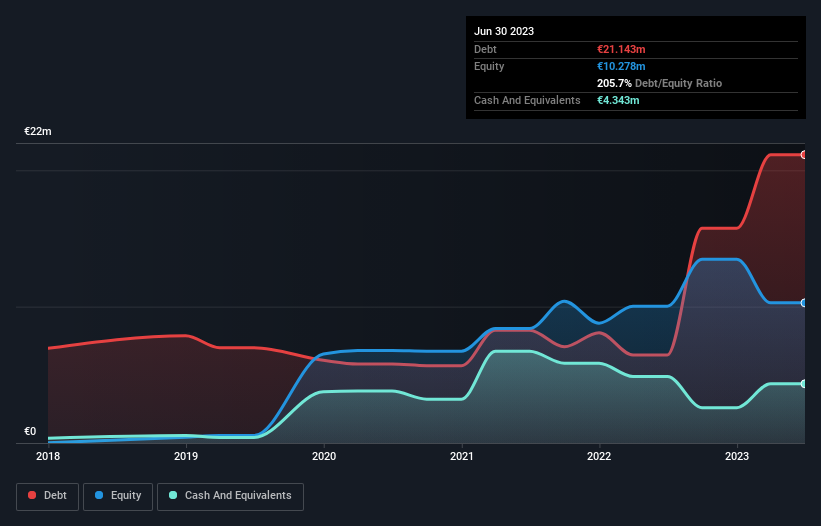Viewport: 821px width, 526px height.
Task: Click the 2021 x-axis label
Action: (462, 456)
